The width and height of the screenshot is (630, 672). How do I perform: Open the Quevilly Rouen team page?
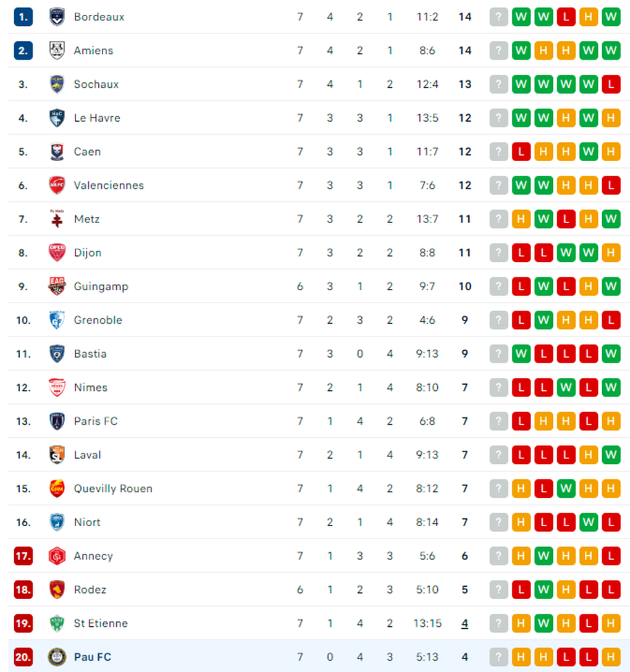pos(113,489)
